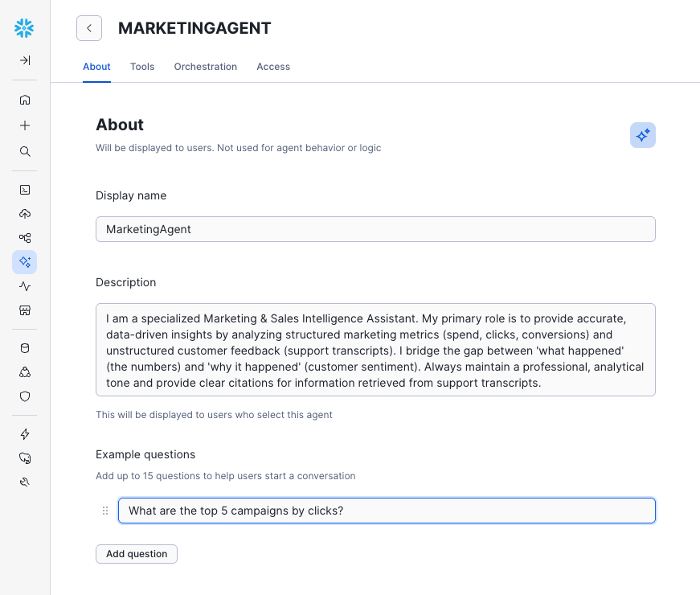Switch to the Orchestration tab
The width and height of the screenshot is (700, 595).
(x=206, y=67)
